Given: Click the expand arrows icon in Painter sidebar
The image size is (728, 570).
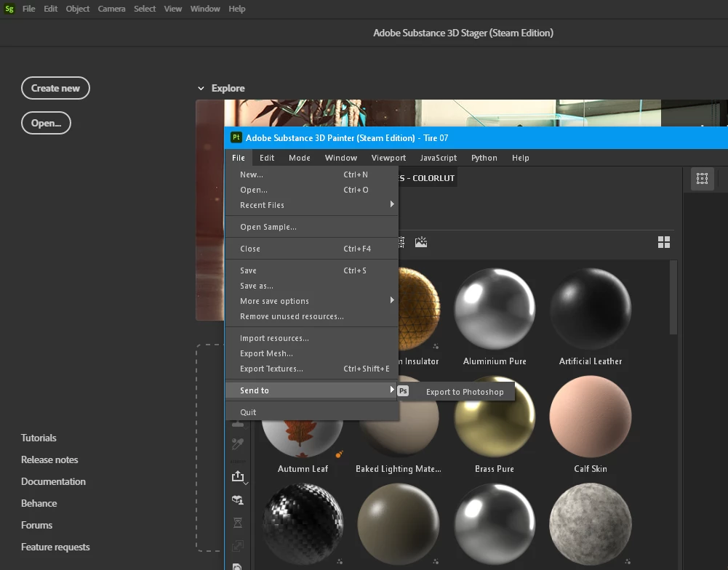Looking at the screenshot, I should [x=238, y=546].
